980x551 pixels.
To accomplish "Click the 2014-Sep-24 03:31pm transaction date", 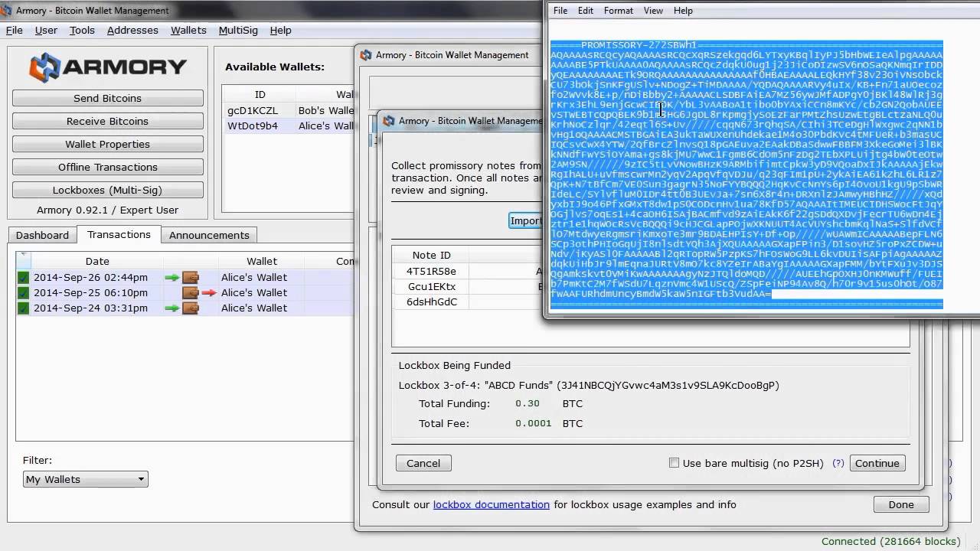I will [x=90, y=308].
